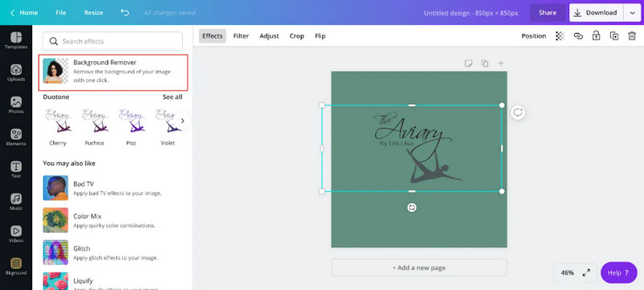Open the Music sidebar panel
644x290 pixels.
pos(16,202)
